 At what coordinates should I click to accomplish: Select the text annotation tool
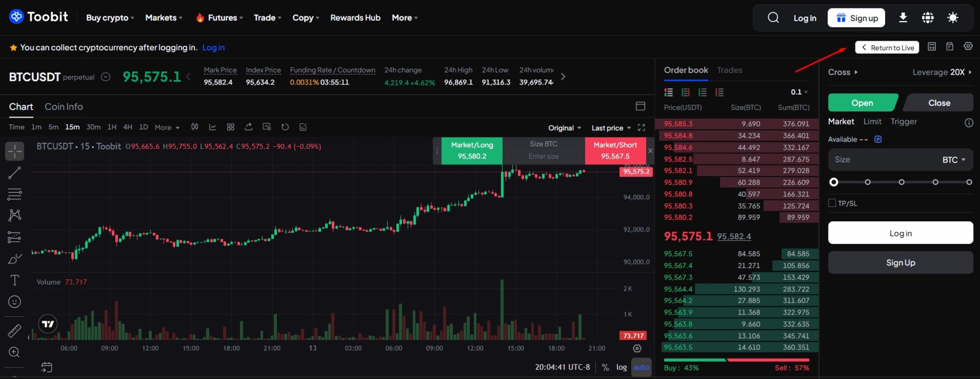pos(14,280)
